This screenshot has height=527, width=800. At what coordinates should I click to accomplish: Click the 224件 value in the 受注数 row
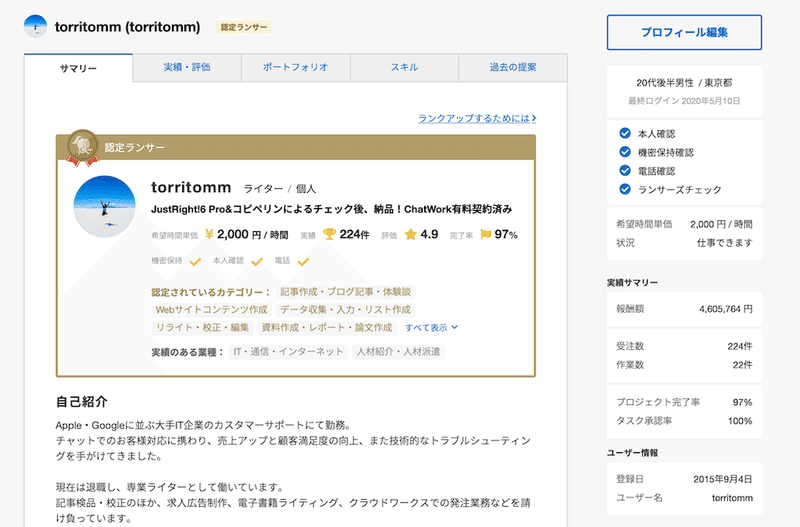(740, 346)
